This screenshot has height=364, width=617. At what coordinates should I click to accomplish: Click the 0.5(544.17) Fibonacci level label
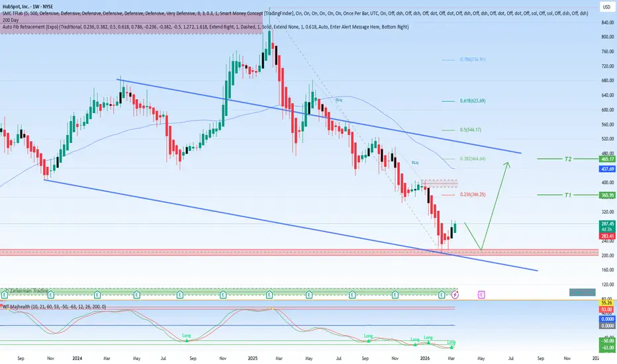471,130
